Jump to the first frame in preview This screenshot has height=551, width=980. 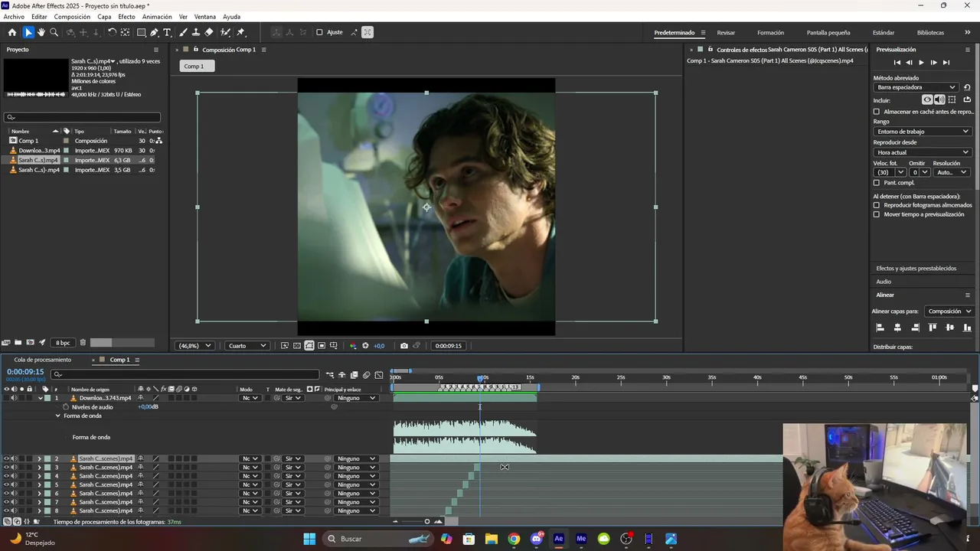897,63
